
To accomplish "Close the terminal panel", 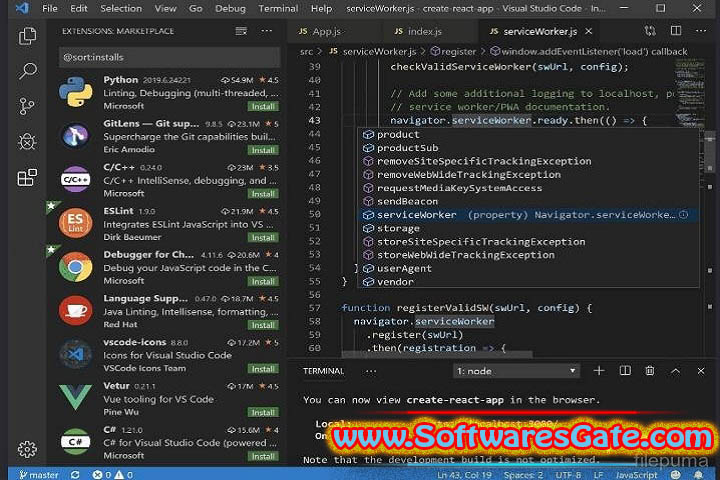I will (x=701, y=371).
